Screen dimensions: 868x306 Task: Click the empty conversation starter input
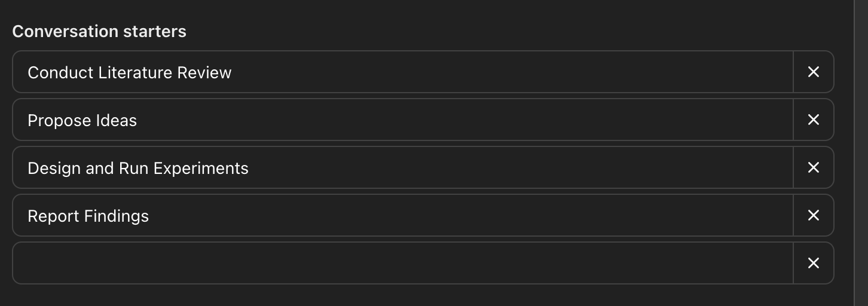click(402, 263)
